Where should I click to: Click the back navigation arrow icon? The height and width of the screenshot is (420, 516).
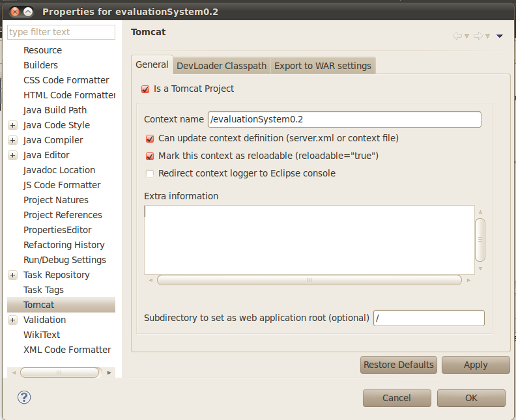[457, 36]
